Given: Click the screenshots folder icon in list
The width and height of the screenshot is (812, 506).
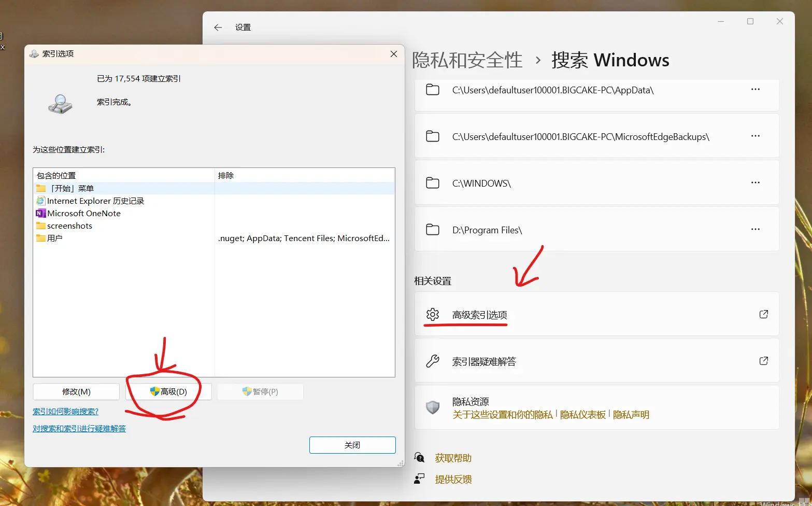Looking at the screenshot, I should point(41,226).
